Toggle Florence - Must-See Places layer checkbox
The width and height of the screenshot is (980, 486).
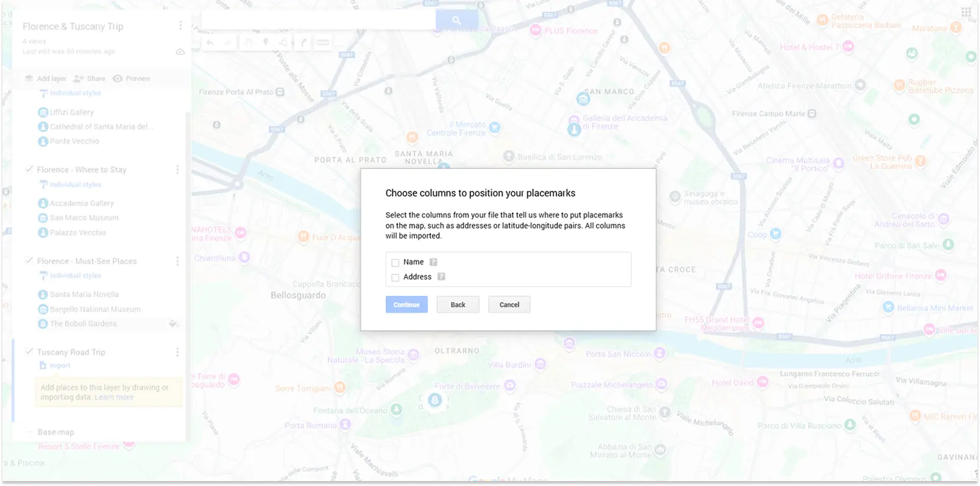(x=29, y=260)
